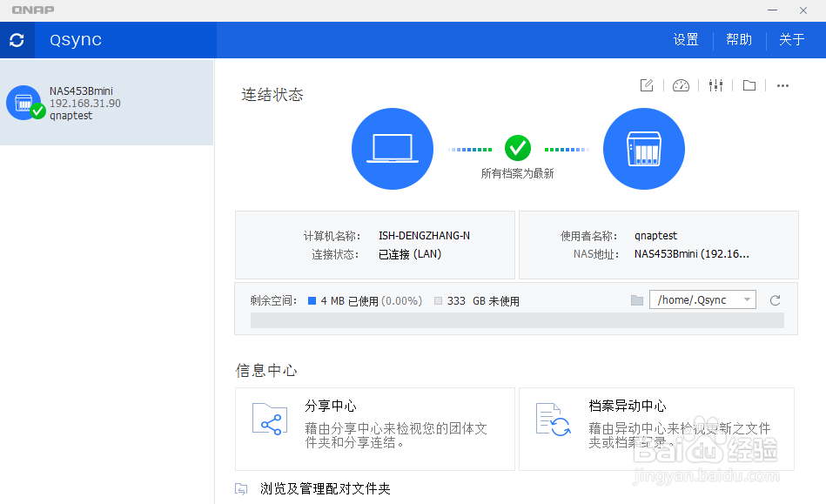Click 192.168.31.90 IP address in sidebar
Screen dimensions: 826x504
(x=84, y=104)
